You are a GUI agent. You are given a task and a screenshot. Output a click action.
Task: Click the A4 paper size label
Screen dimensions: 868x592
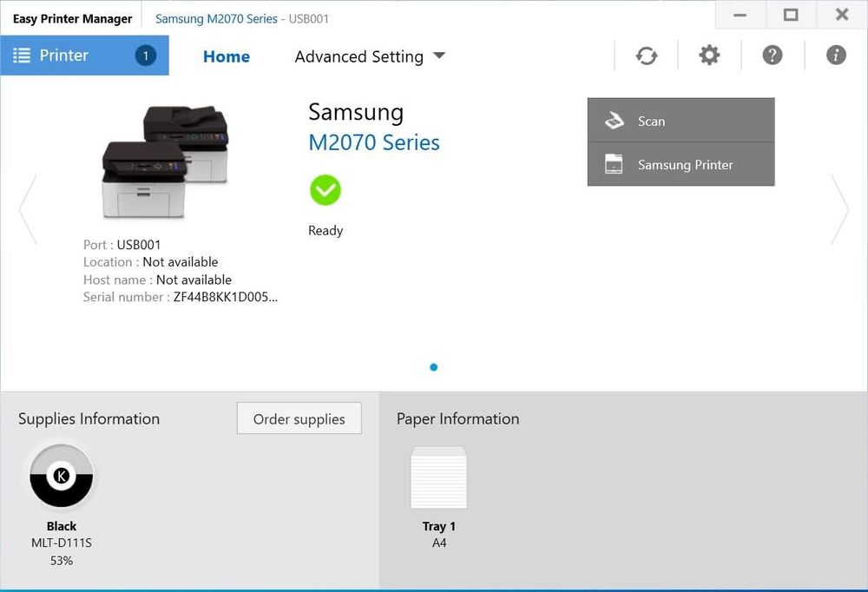tap(439, 543)
